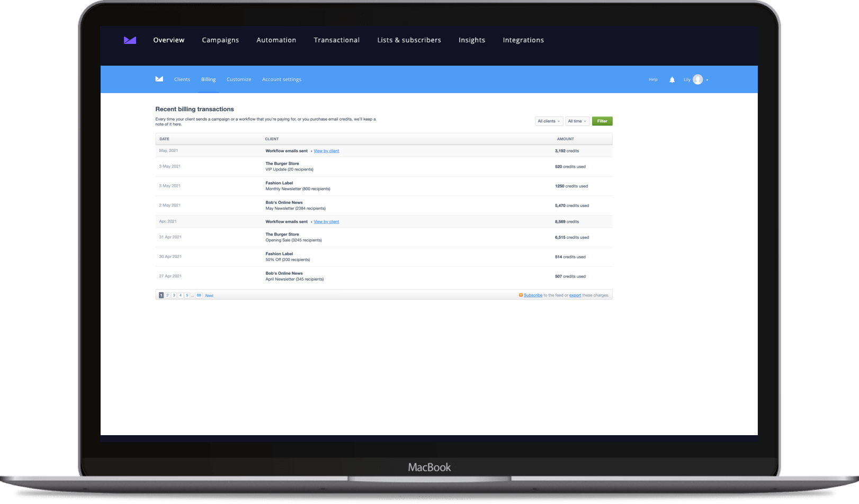Screen dimensions: 859x504
Task: Expand the account menu next to Lily
Action: [x=708, y=80]
